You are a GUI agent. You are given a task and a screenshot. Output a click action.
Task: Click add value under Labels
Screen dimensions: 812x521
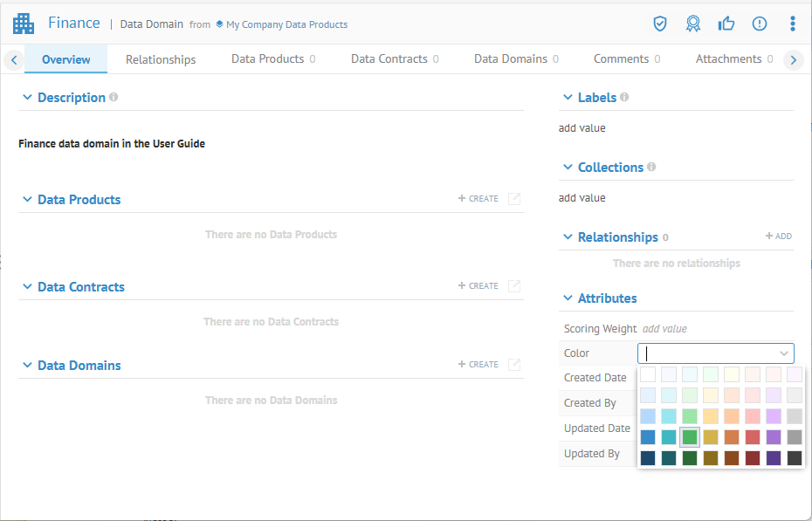582,128
